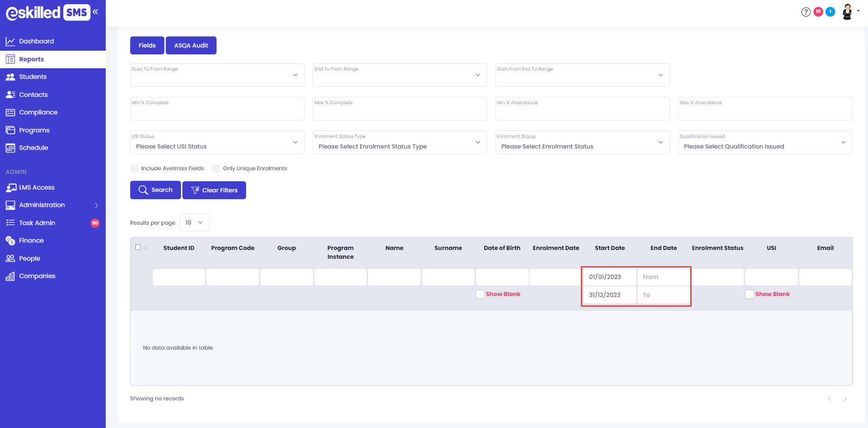Screen dimensions: 868x428
Task: Change the Results per page dropdown
Action: [194, 223]
